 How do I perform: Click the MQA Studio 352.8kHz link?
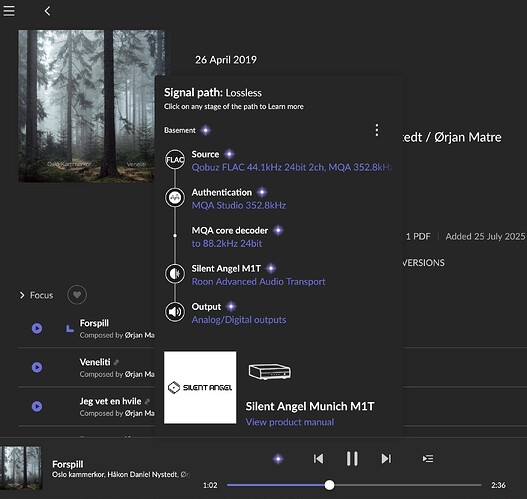click(x=239, y=205)
